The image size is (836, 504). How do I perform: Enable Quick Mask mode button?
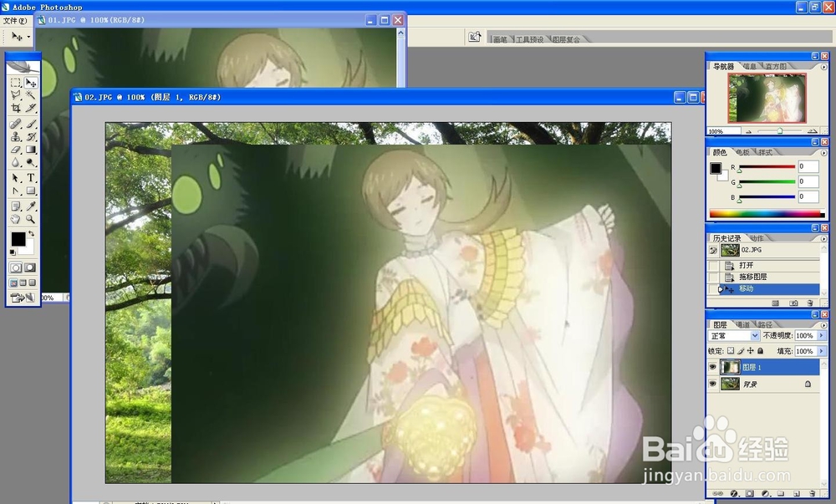tap(30, 267)
